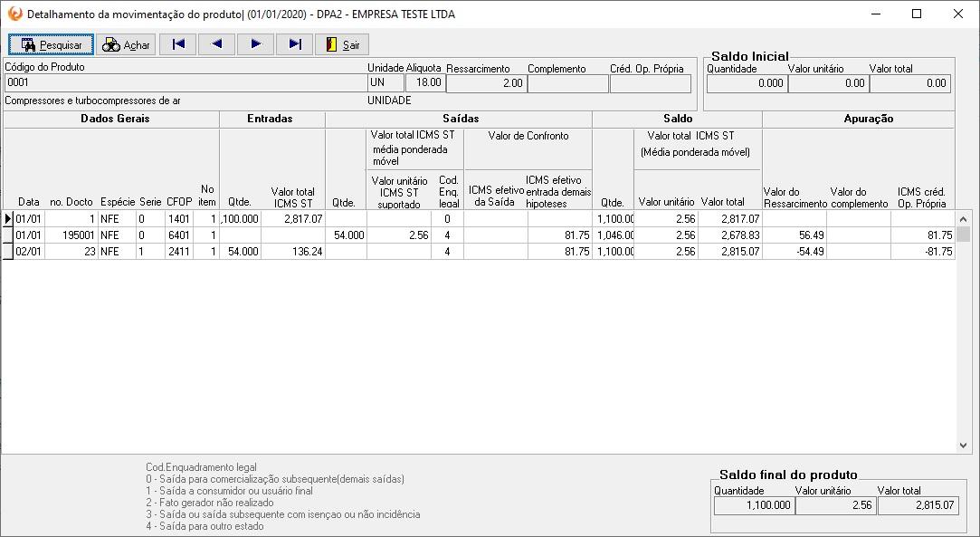Click the Cod. Enq. legal column header

pyautogui.click(x=449, y=191)
